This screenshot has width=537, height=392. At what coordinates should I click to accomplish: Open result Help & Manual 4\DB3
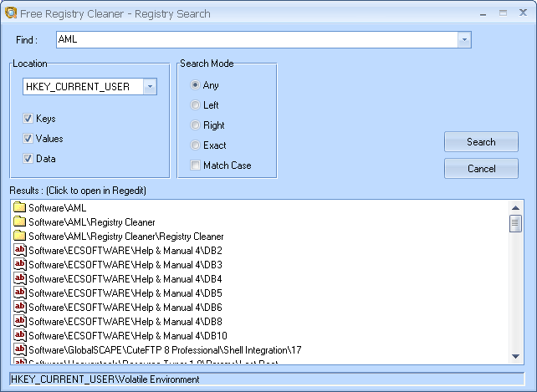tap(125, 265)
